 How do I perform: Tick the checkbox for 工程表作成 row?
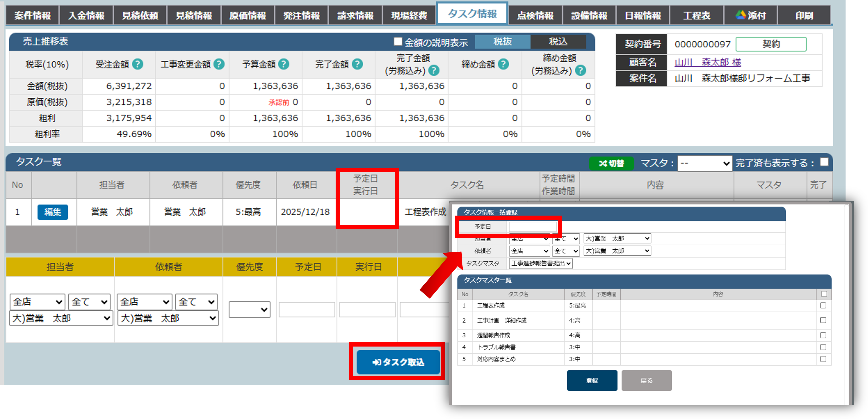pyautogui.click(x=823, y=305)
